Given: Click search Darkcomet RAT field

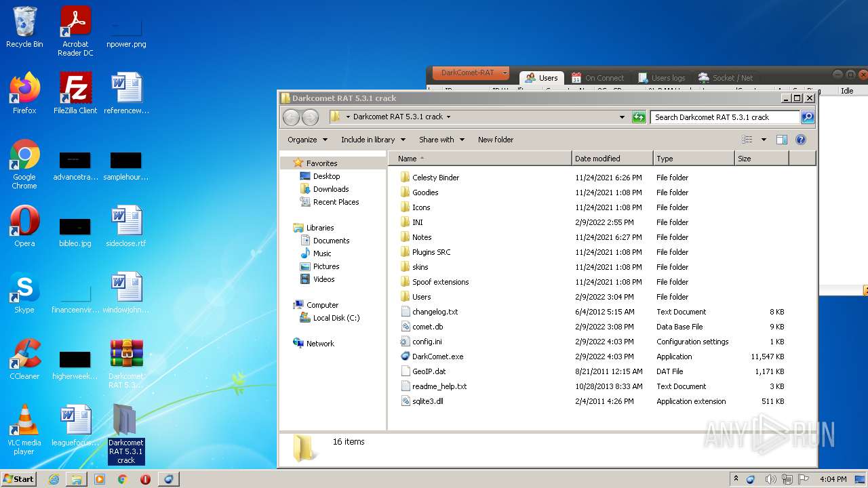Looking at the screenshot, I should tap(725, 117).
